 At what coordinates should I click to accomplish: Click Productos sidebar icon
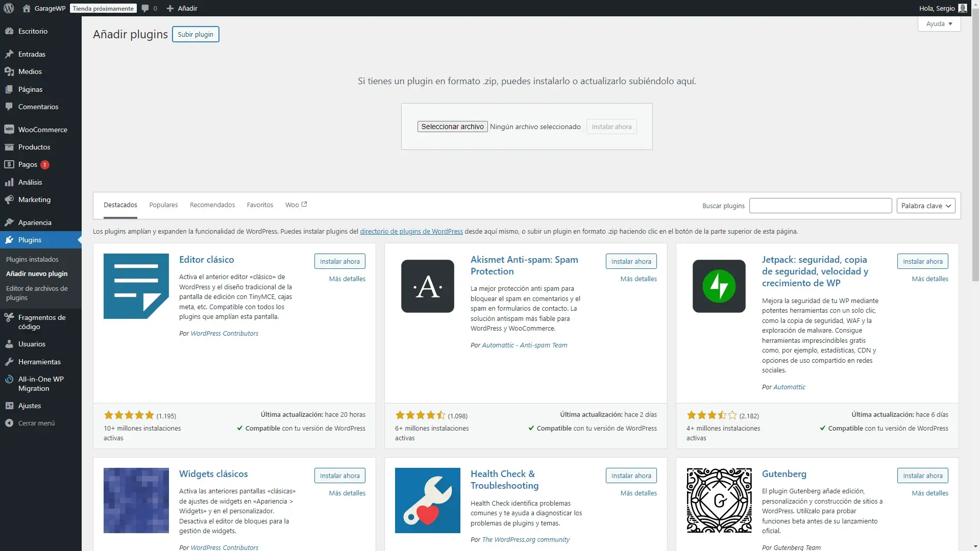click(x=9, y=147)
